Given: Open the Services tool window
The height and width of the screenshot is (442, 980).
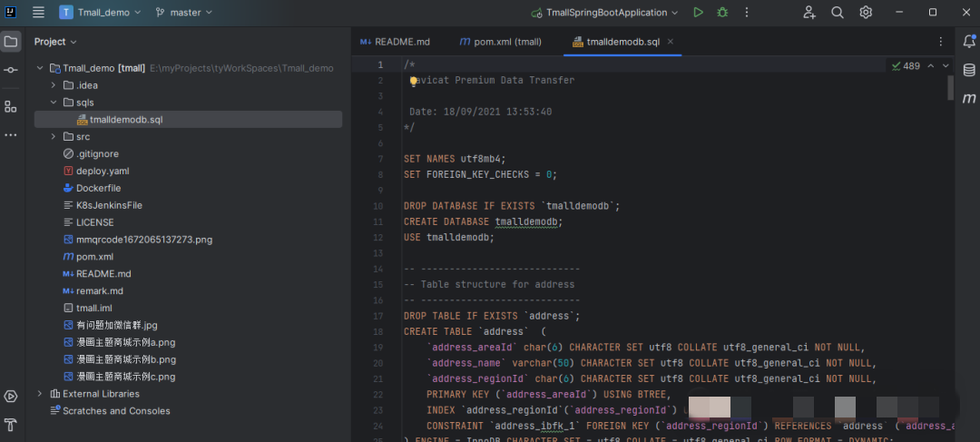Looking at the screenshot, I should tap(11, 397).
